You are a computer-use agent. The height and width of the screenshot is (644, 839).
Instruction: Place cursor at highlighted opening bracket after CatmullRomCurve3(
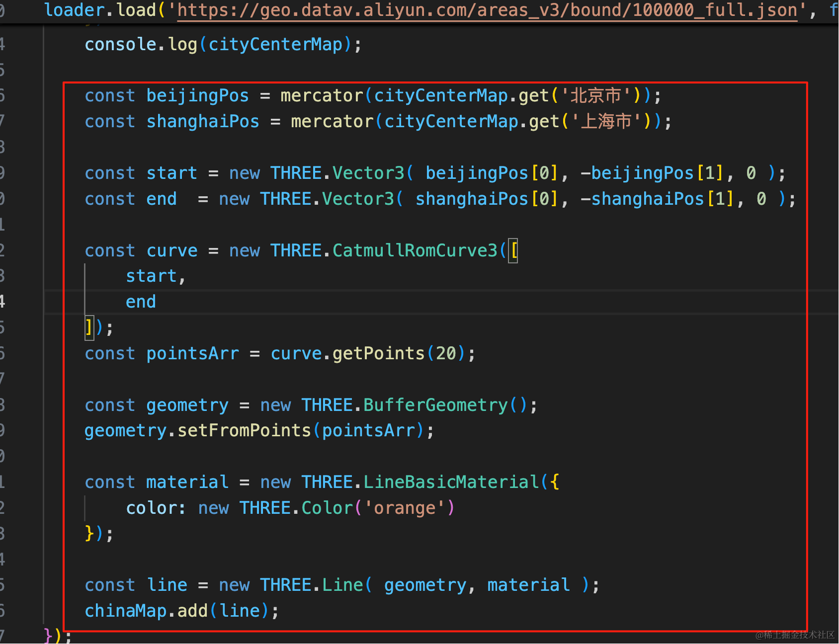[x=513, y=250]
